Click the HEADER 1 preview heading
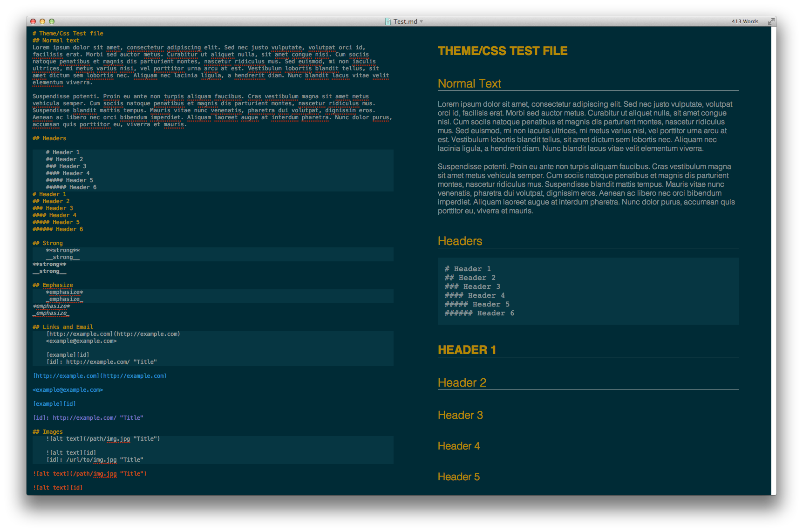This screenshot has width=803, height=532. [x=467, y=350]
